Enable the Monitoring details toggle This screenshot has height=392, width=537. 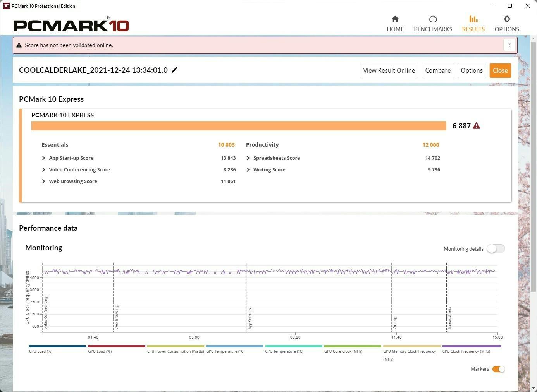tap(496, 249)
